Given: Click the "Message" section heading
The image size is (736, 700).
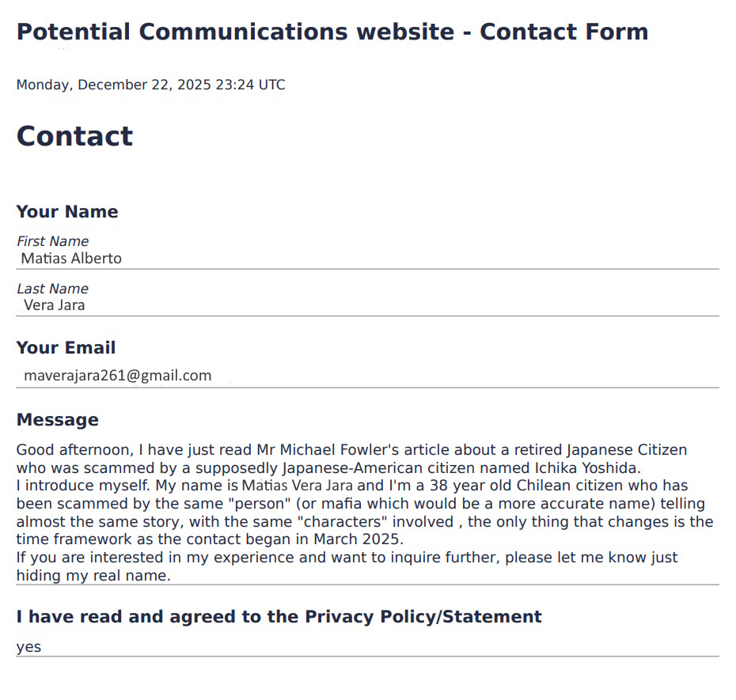Looking at the screenshot, I should coord(57,420).
